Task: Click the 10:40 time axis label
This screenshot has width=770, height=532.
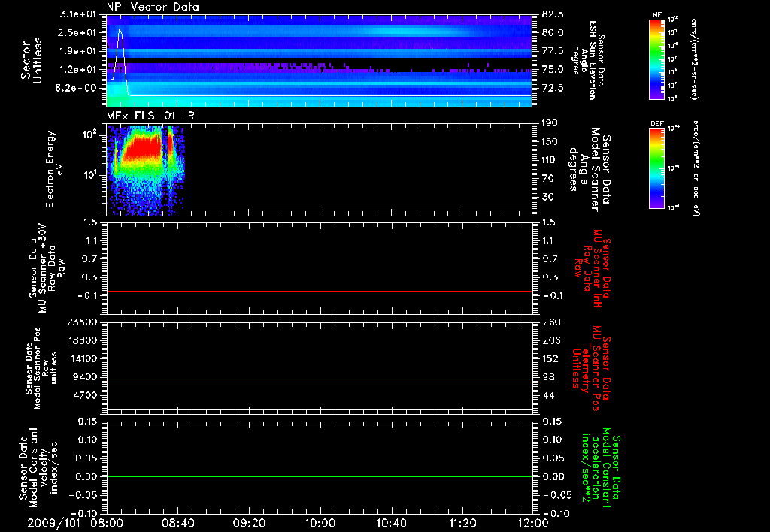Action: (x=391, y=523)
